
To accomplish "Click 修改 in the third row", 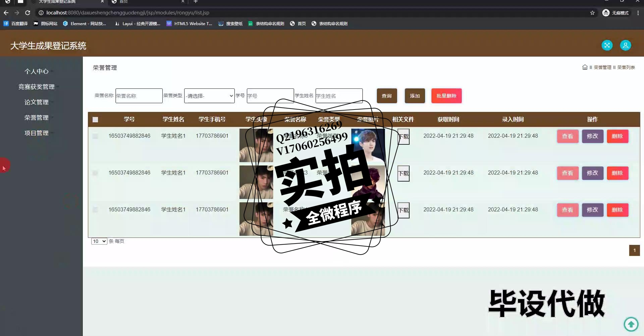I will pyautogui.click(x=592, y=210).
